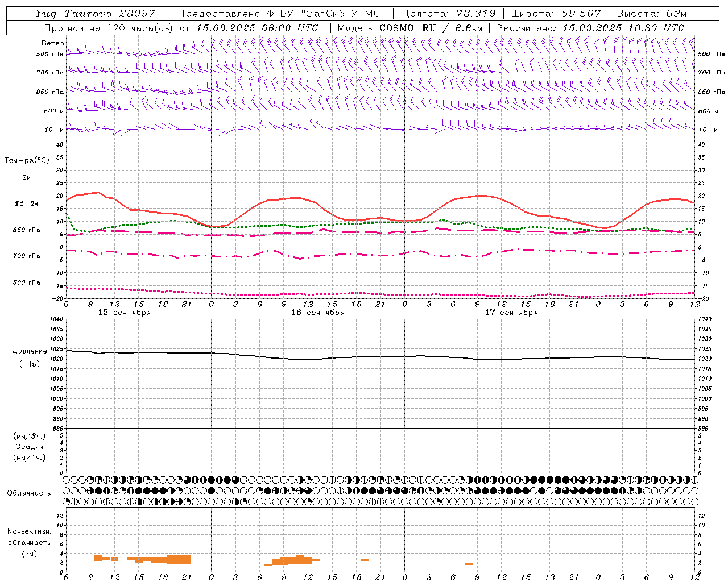Click the Широта: 59.507 value

[x=556, y=14]
